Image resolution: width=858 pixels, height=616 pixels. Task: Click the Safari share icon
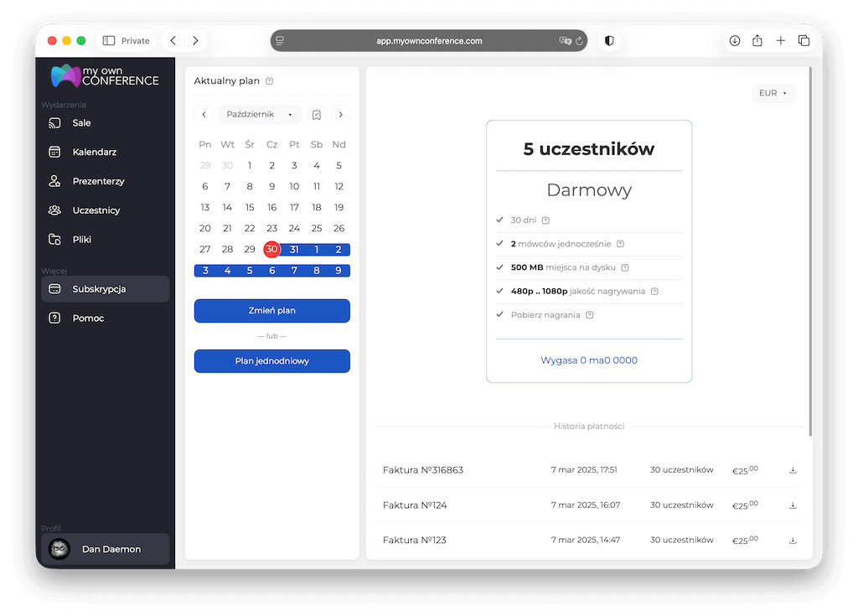pos(757,40)
